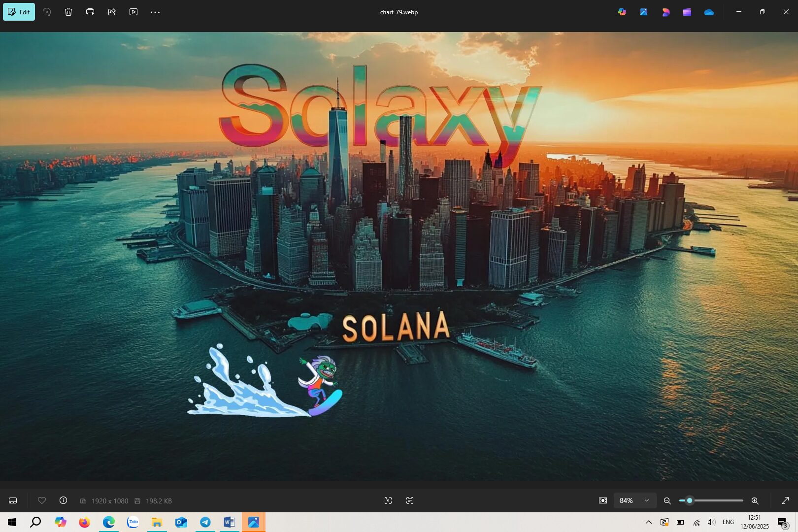Click the rotate image icon
The image size is (798, 532).
(47, 12)
